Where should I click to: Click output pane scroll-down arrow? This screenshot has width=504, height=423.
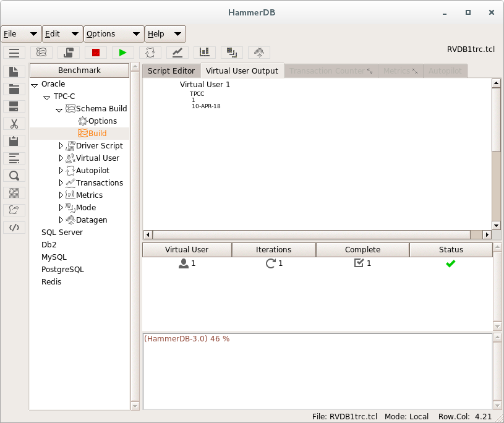pos(497,225)
